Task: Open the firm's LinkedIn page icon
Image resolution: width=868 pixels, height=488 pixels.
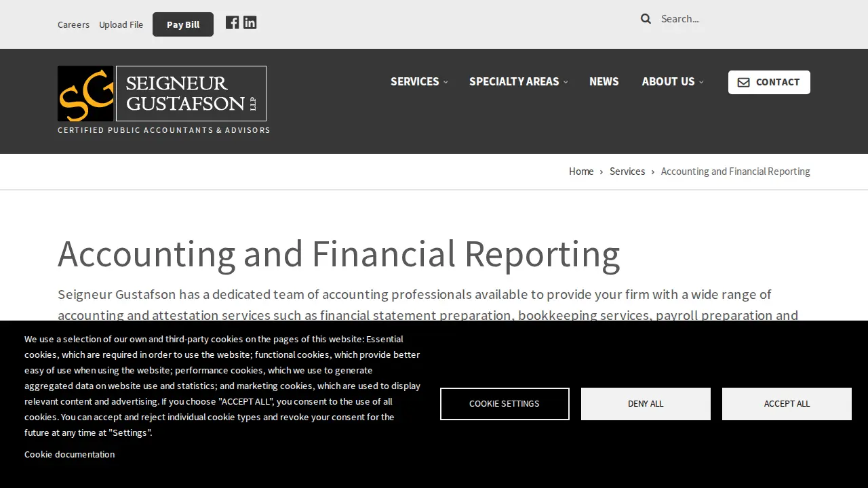Action: point(250,22)
